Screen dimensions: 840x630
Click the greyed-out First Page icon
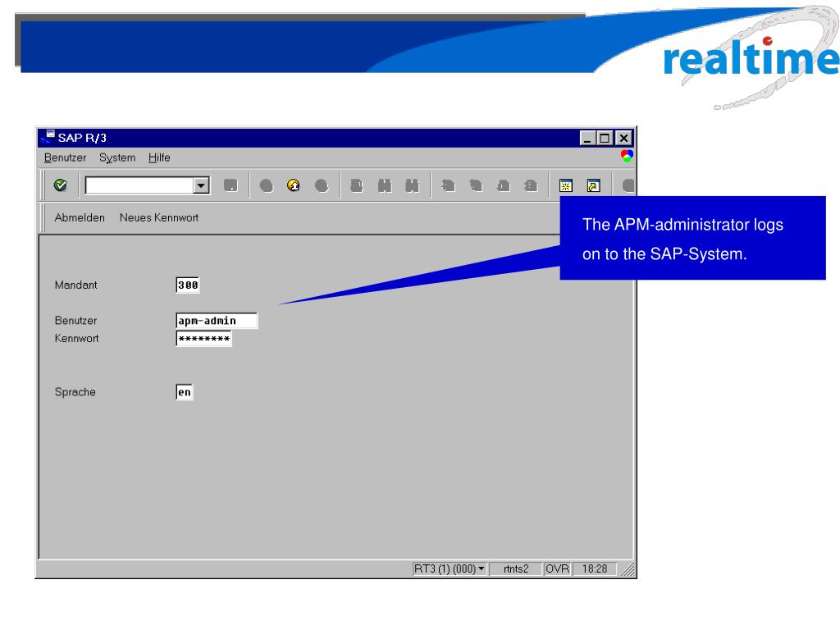448,185
